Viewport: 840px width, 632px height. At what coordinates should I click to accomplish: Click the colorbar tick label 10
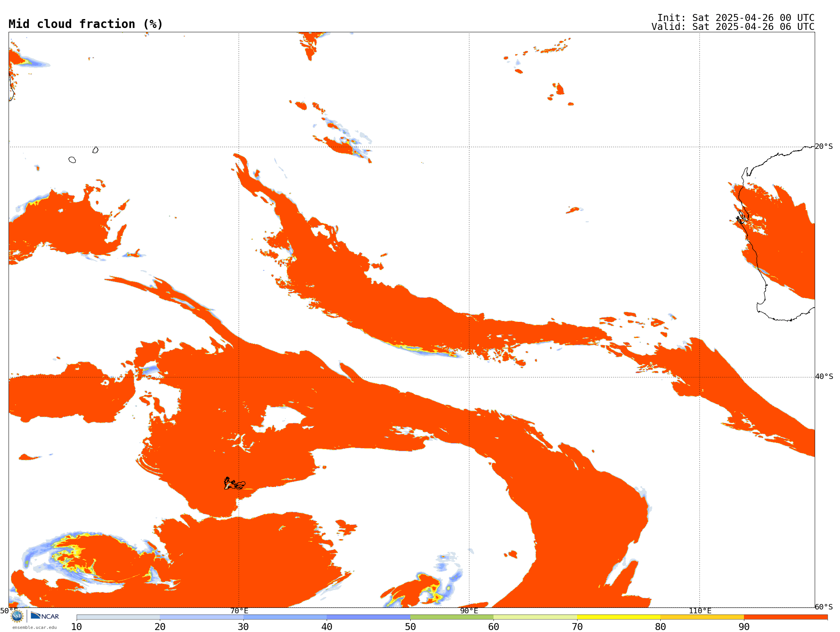point(77,627)
